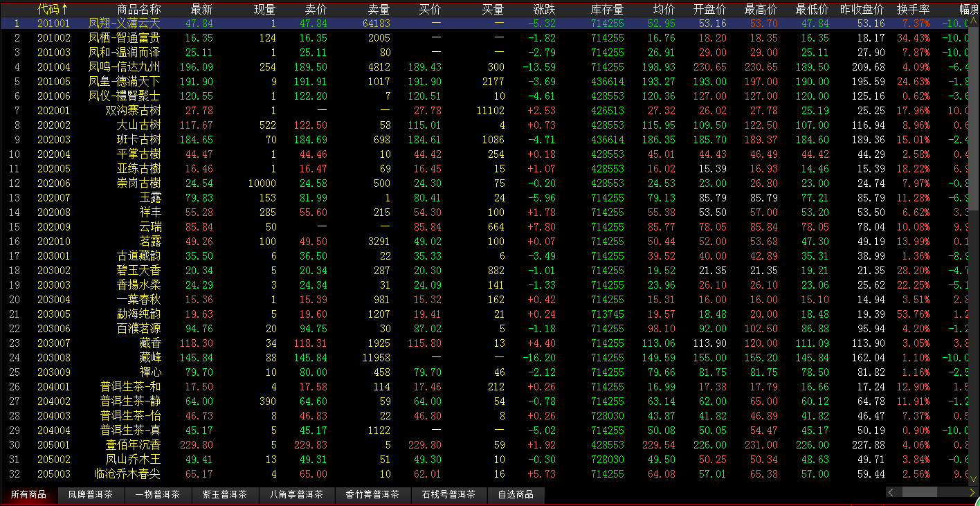Select the 一葉春秋 product name
This screenshot has width=980, height=506.
[139, 300]
